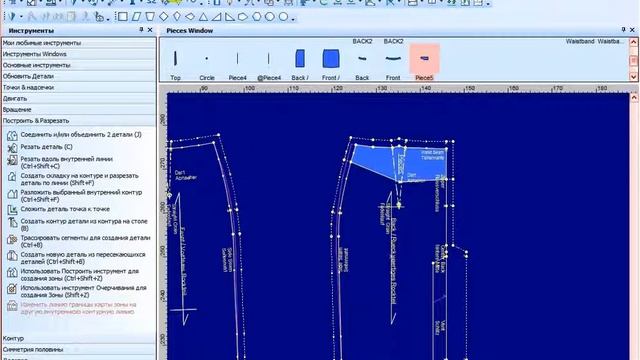The image size is (640, 360).
Task: Click the 'Резать деталь (C)' scissors icon
Action: pyautogui.click(x=12, y=147)
